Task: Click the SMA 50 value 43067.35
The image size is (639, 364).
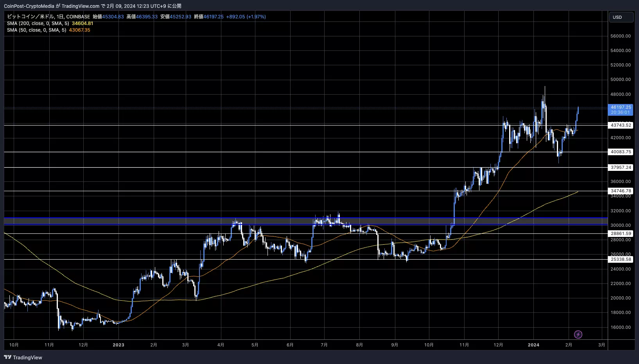Action: (79, 30)
